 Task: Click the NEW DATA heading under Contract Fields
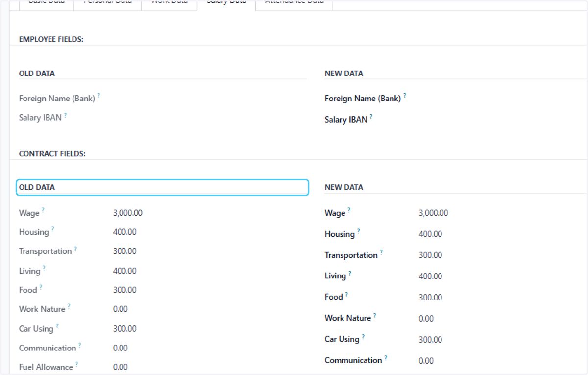[344, 187]
